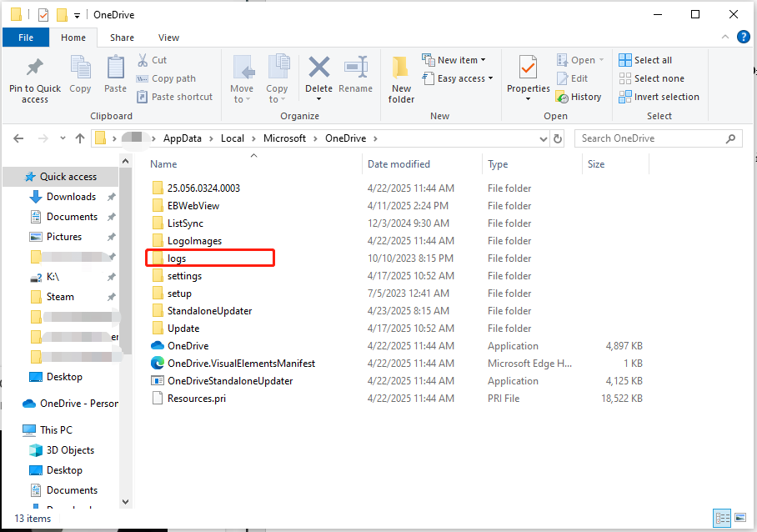
Task: Select the logs folder
Action: pos(176,258)
